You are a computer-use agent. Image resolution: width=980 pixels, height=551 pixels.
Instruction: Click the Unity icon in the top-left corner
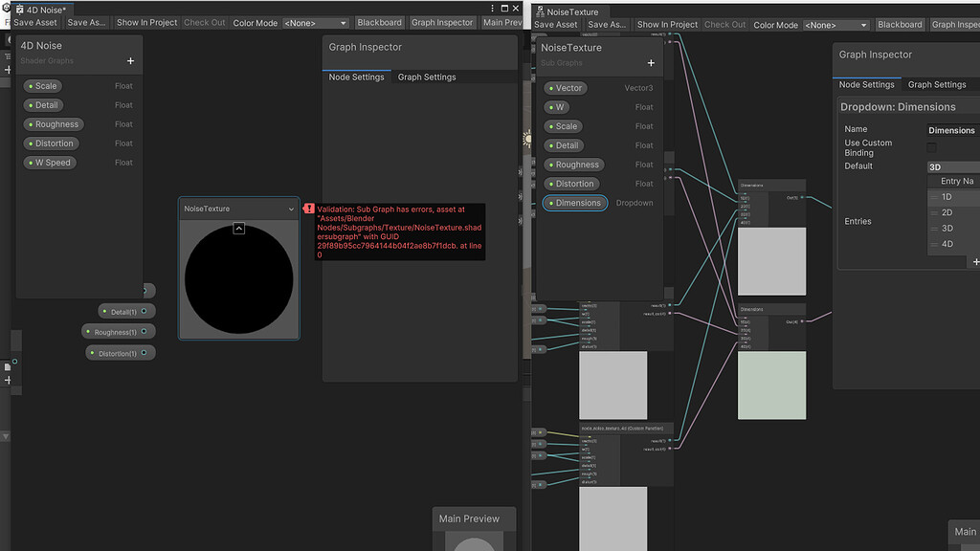pyautogui.click(x=5, y=7)
